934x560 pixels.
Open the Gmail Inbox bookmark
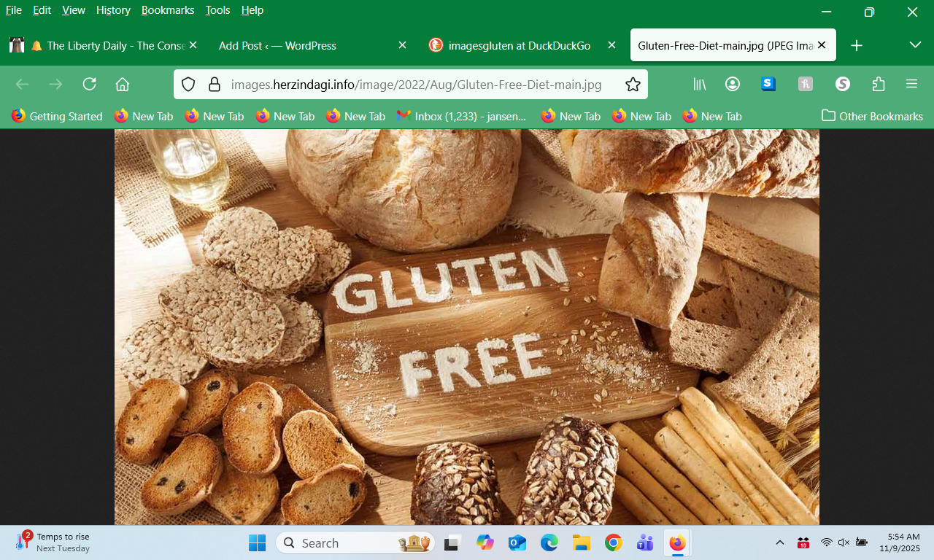click(461, 116)
